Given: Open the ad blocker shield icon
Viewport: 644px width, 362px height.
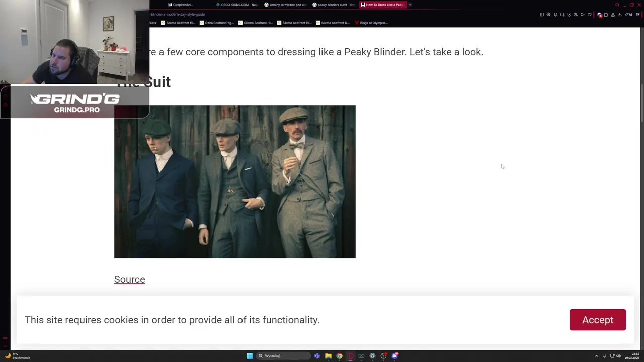Looking at the screenshot, I should coord(569,15).
